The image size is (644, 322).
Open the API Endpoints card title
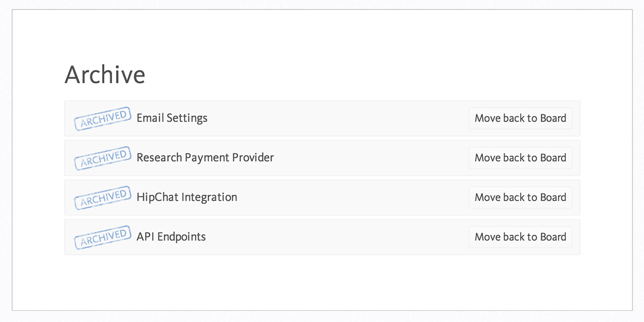tap(171, 237)
